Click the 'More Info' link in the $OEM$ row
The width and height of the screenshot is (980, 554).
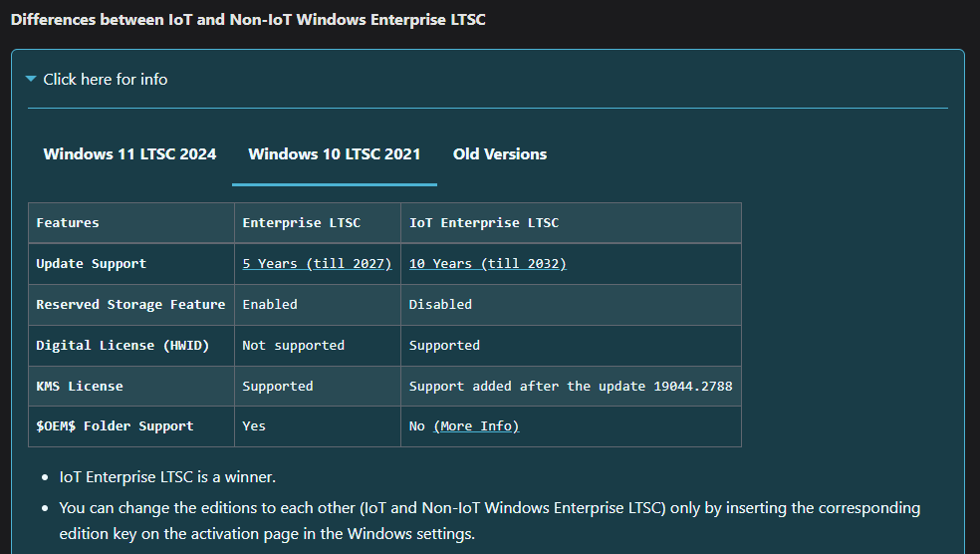pyautogui.click(x=476, y=426)
